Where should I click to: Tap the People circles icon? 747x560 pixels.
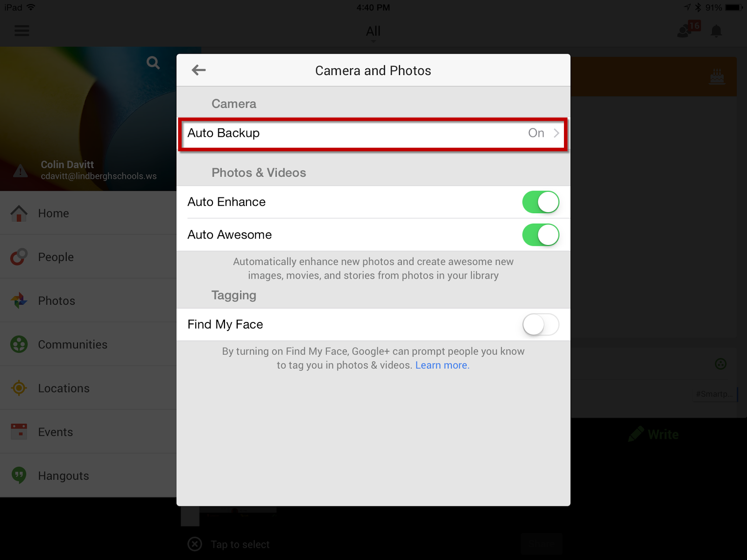(19, 257)
